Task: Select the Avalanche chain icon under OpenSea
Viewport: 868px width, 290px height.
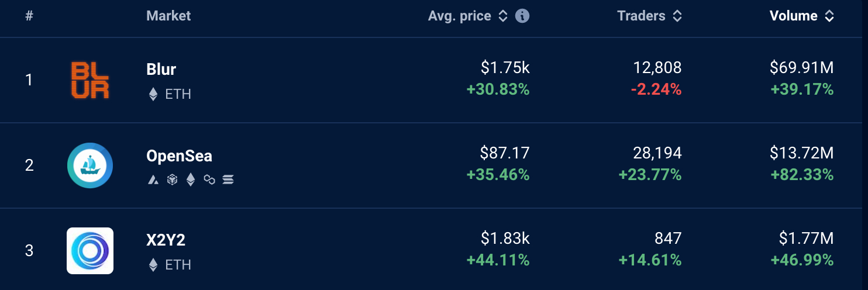Action: pos(153,179)
